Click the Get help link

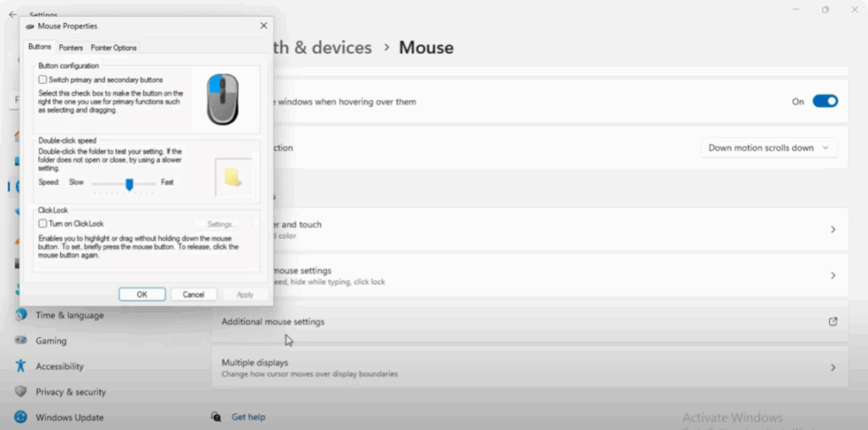tap(248, 416)
